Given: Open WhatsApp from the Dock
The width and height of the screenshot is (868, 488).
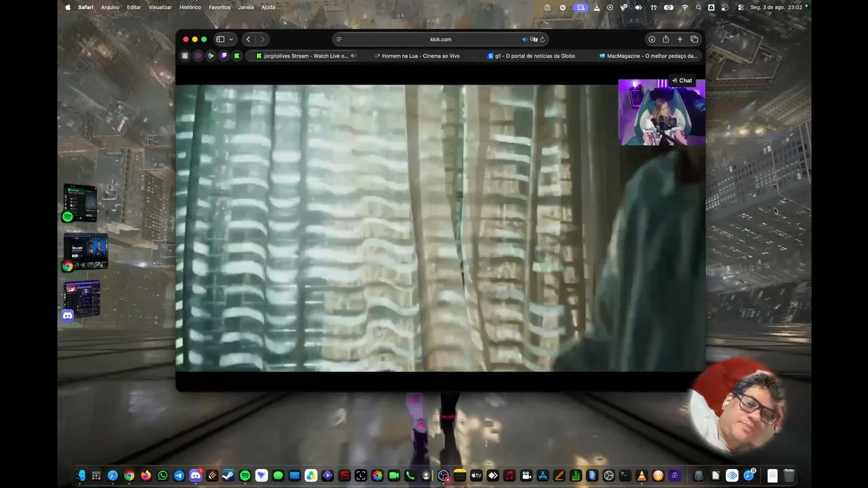Looking at the screenshot, I should 163,476.
